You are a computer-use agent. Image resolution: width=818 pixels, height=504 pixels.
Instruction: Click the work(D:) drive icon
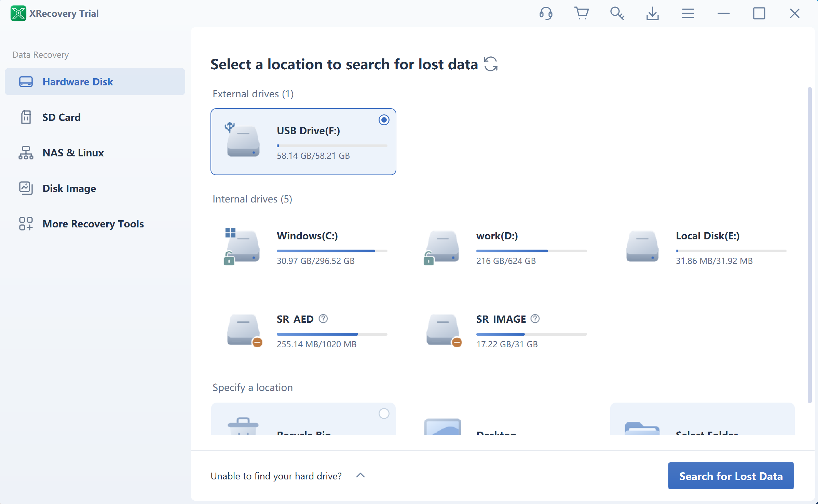click(441, 248)
